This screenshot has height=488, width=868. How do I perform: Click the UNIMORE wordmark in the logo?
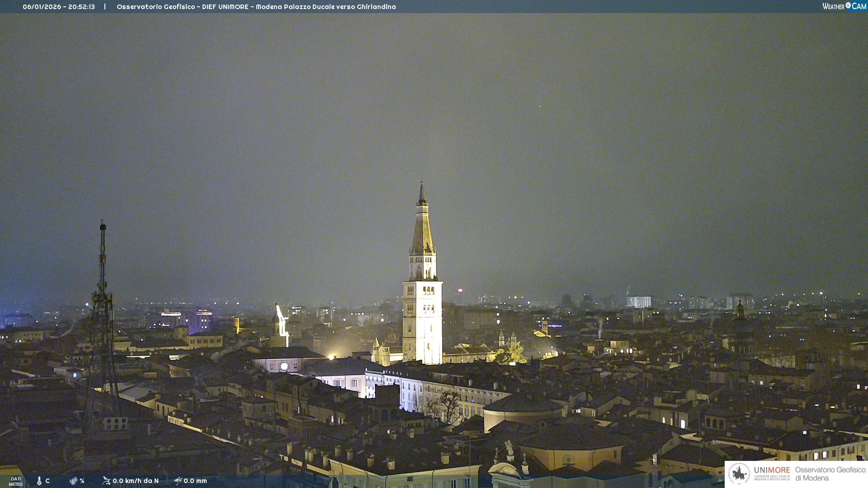coord(772,470)
